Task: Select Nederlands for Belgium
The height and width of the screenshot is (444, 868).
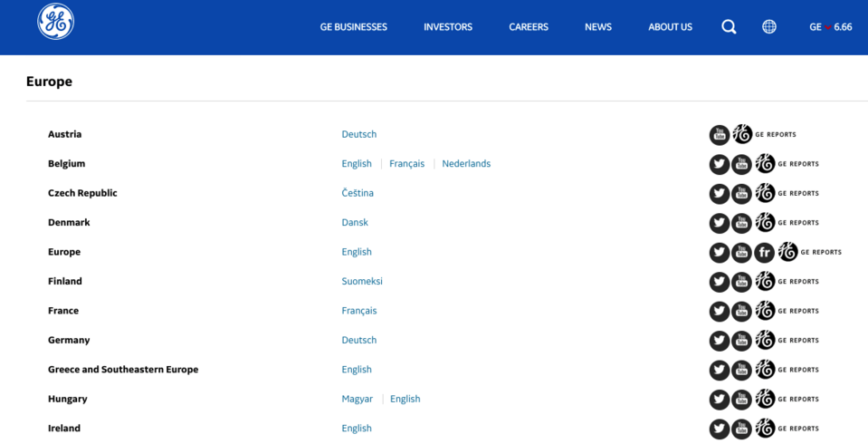Action: point(466,163)
